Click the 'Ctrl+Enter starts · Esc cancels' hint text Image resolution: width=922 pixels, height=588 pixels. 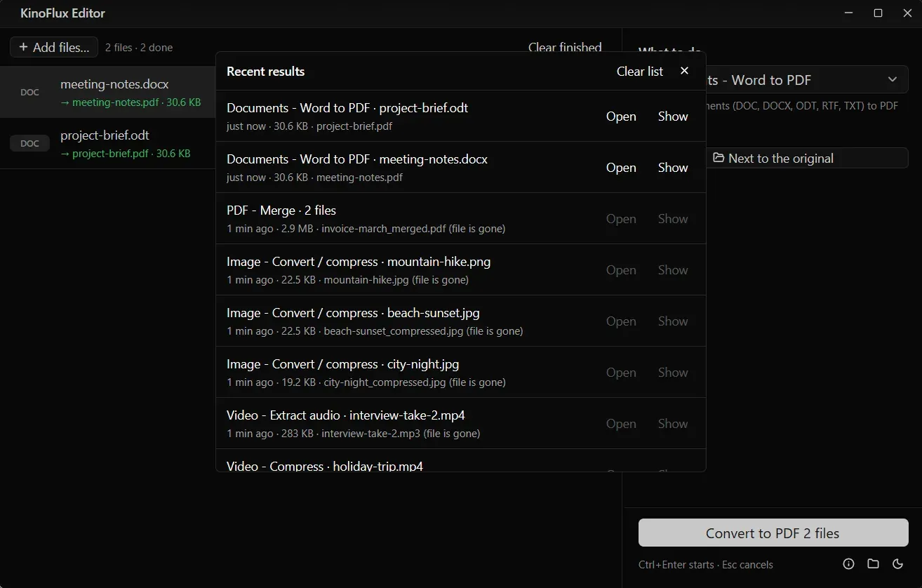pyautogui.click(x=706, y=565)
